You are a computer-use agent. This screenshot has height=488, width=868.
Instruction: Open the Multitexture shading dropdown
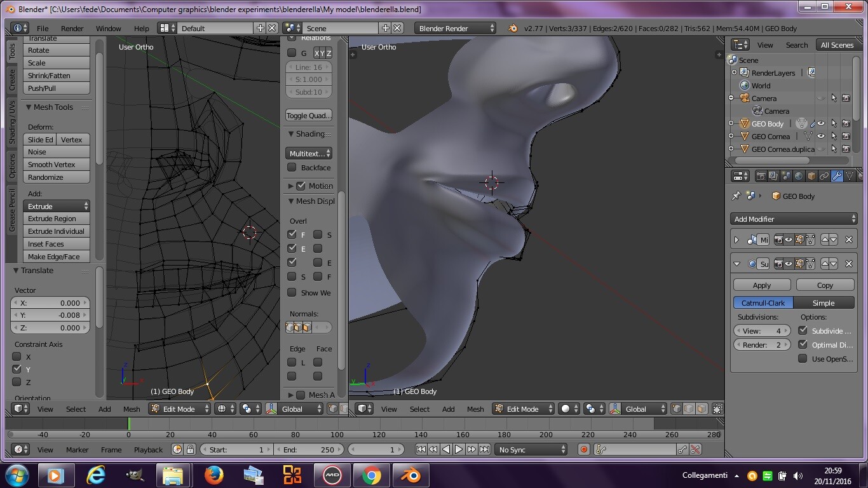pyautogui.click(x=309, y=154)
